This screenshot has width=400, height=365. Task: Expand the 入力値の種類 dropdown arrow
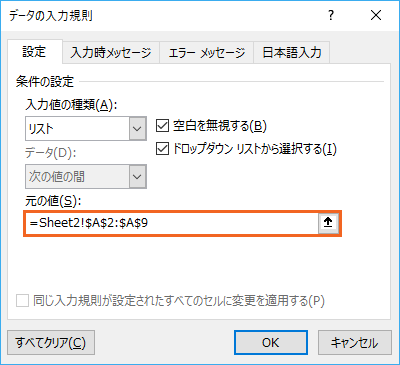point(138,128)
